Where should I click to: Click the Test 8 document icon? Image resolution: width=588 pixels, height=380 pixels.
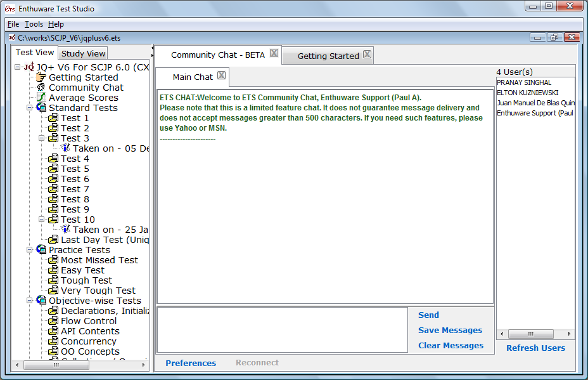coord(53,199)
